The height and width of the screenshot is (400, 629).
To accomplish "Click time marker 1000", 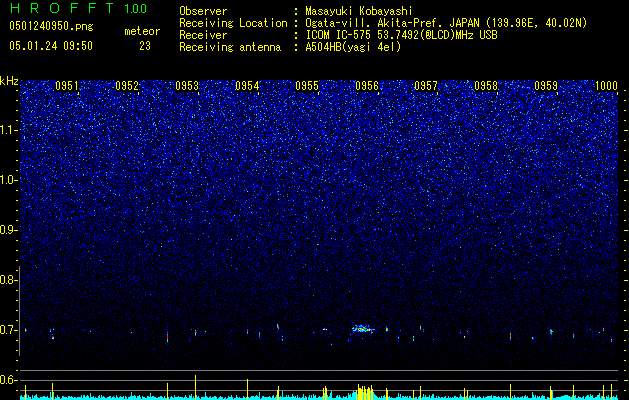I will [x=606, y=86].
